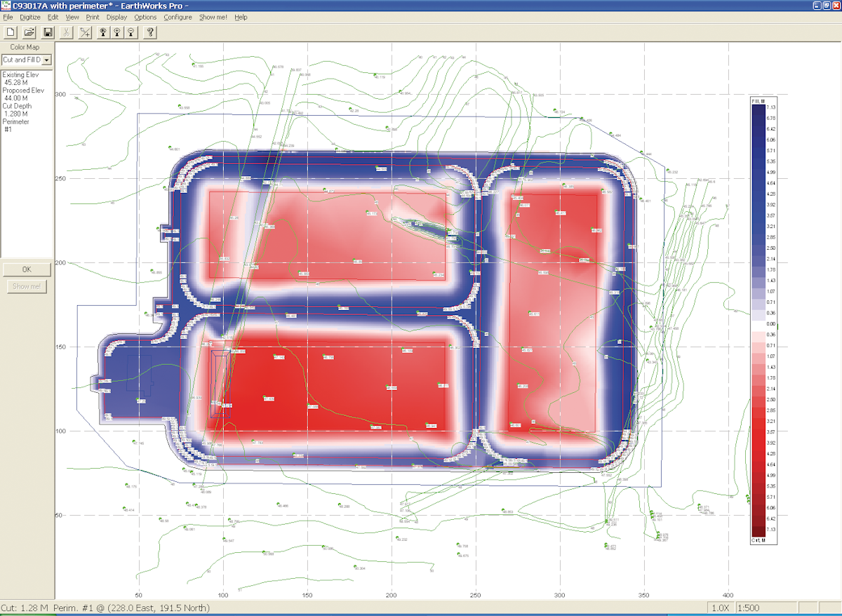Select the scissors Cut tool

click(x=67, y=32)
